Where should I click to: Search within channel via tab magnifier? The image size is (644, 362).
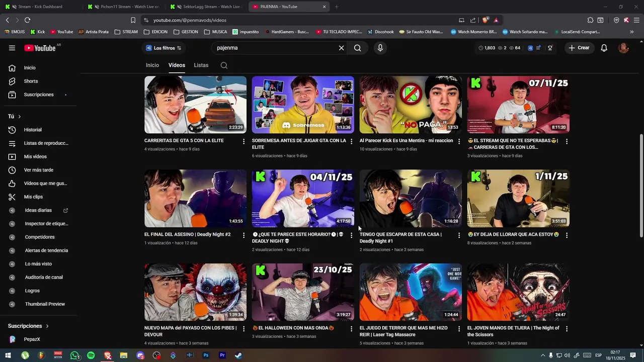[224, 65]
